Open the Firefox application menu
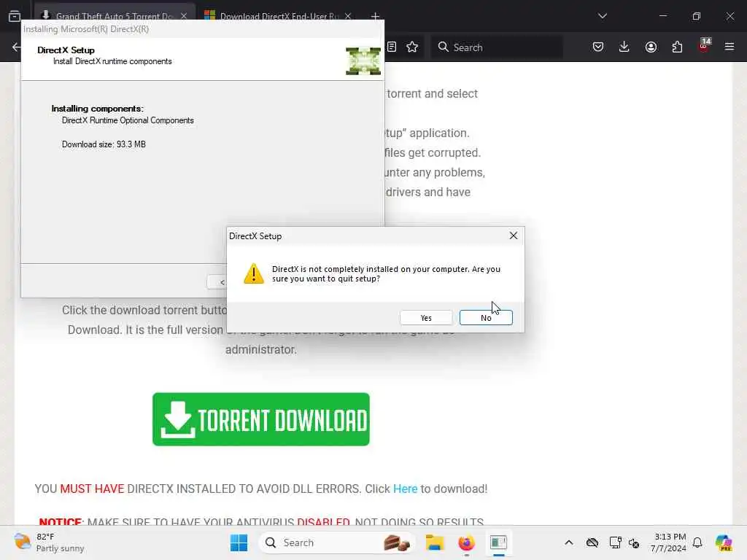This screenshot has width=747, height=560. 729,47
